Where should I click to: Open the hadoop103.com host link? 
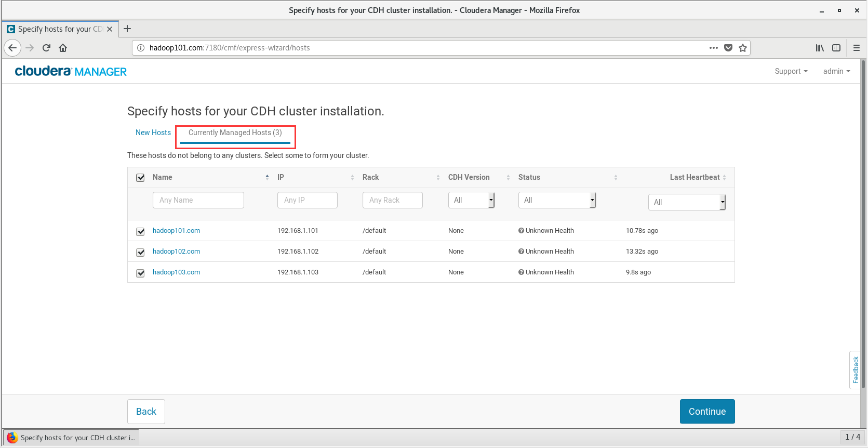coord(176,272)
